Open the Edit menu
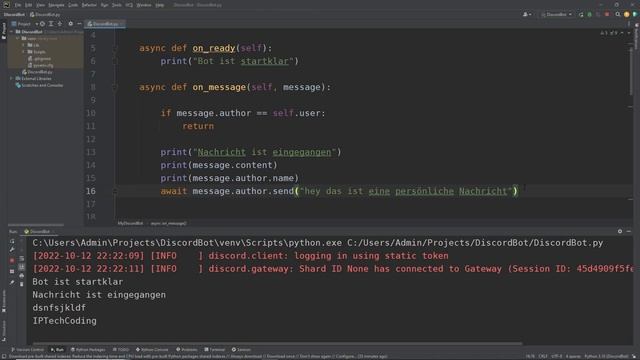 [x=28, y=5]
